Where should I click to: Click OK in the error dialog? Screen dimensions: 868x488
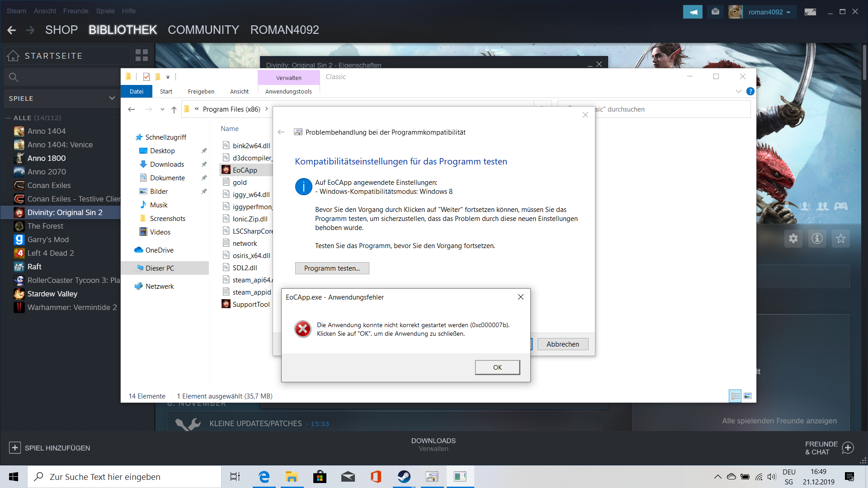[x=497, y=367]
